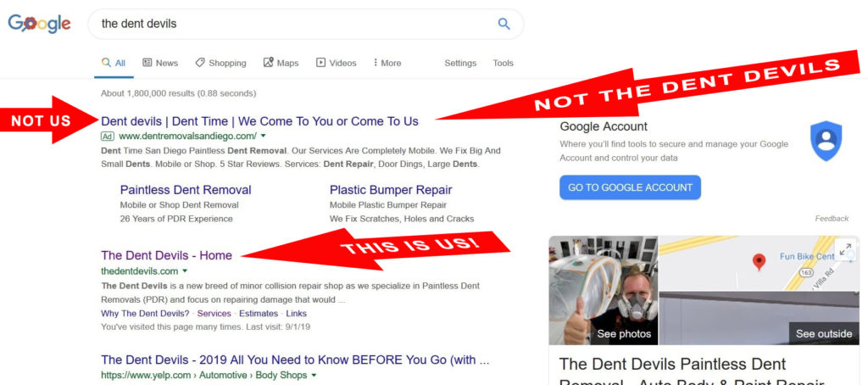The width and height of the screenshot is (868, 385).
Task: Expand the map with the fullscreen icon
Action: [x=845, y=250]
